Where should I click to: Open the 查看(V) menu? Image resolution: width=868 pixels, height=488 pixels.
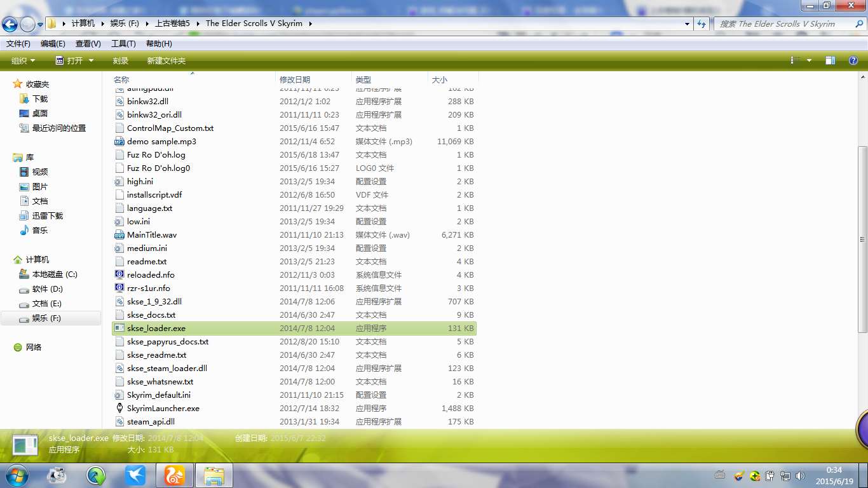88,44
